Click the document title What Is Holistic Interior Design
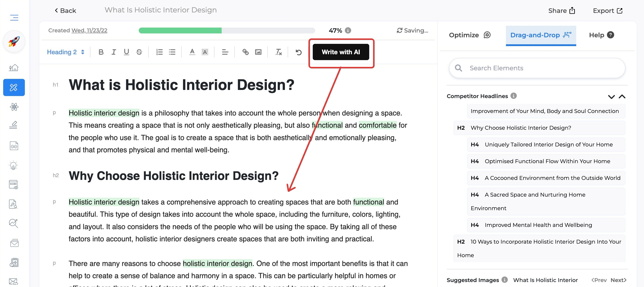Image resolution: width=644 pixels, height=287 pixels. 160,10
